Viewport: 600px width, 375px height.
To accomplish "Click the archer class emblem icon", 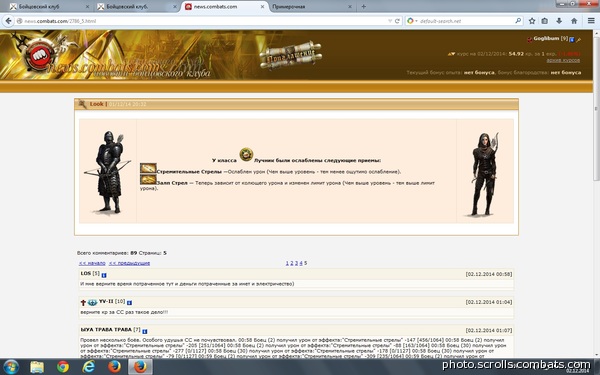I will click(x=246, y=155).
